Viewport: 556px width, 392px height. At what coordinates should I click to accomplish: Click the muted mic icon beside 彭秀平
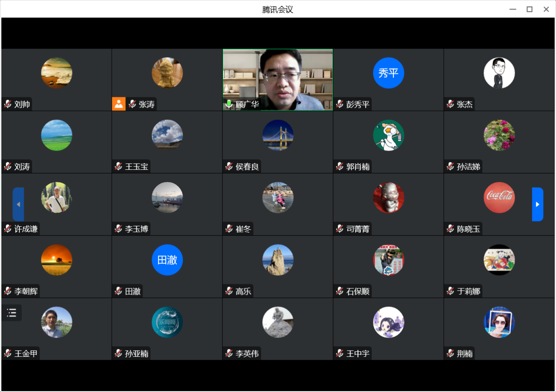pyautogui.click(x=340, y=104)
